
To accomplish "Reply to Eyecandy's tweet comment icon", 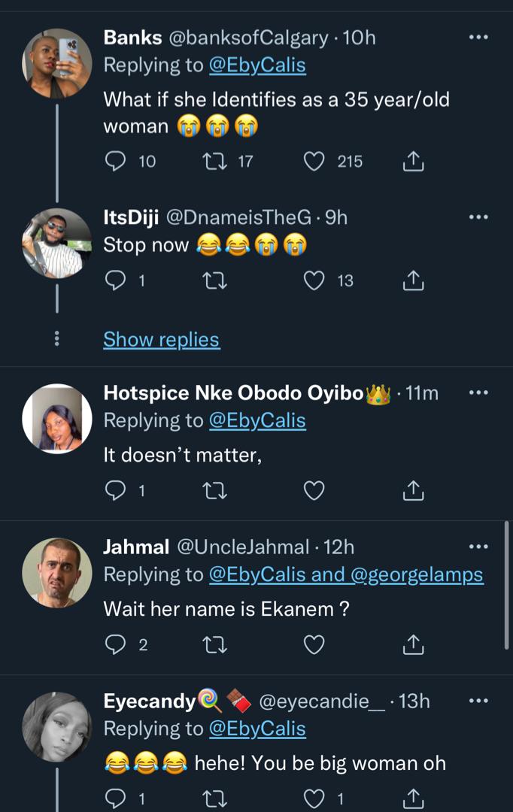I will tap(115, 798).
